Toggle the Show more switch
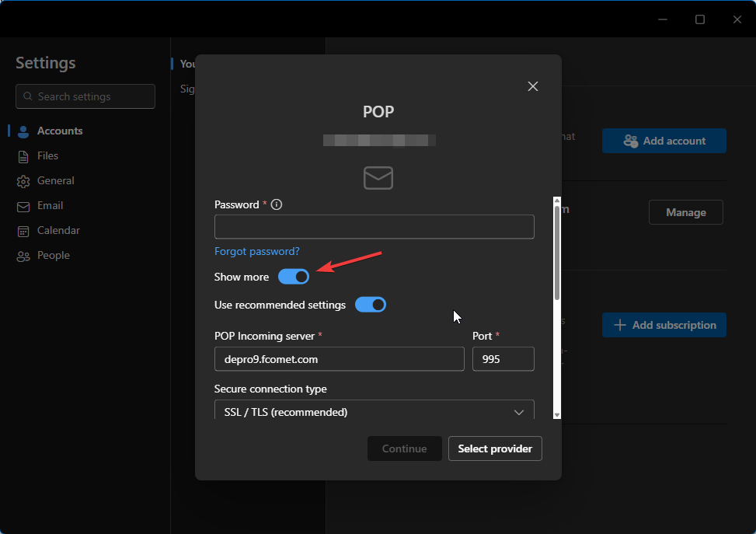 click(x=294, y=277)
